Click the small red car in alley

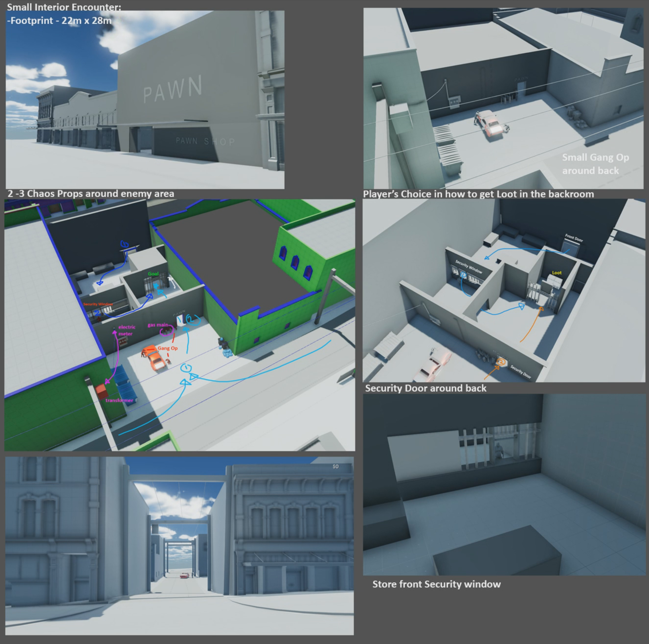pos(184,576)
